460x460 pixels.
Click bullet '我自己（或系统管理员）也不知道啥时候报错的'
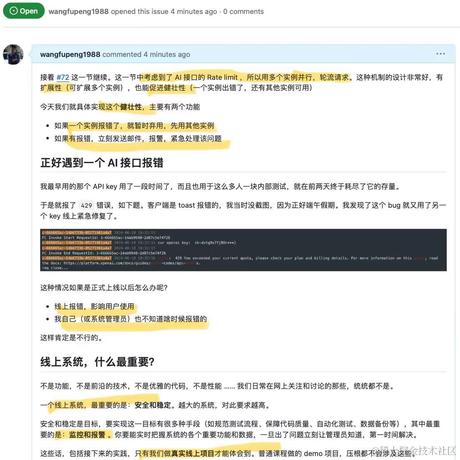131,319
